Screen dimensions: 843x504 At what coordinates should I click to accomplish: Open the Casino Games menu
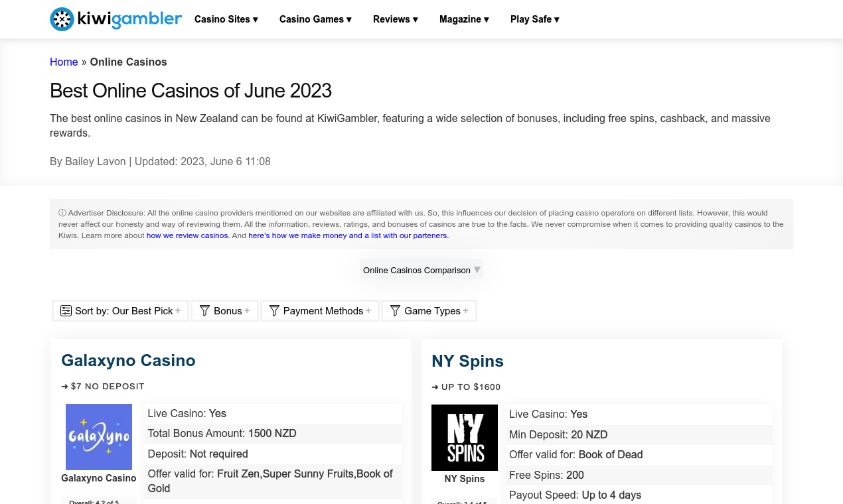coord(315,19)
